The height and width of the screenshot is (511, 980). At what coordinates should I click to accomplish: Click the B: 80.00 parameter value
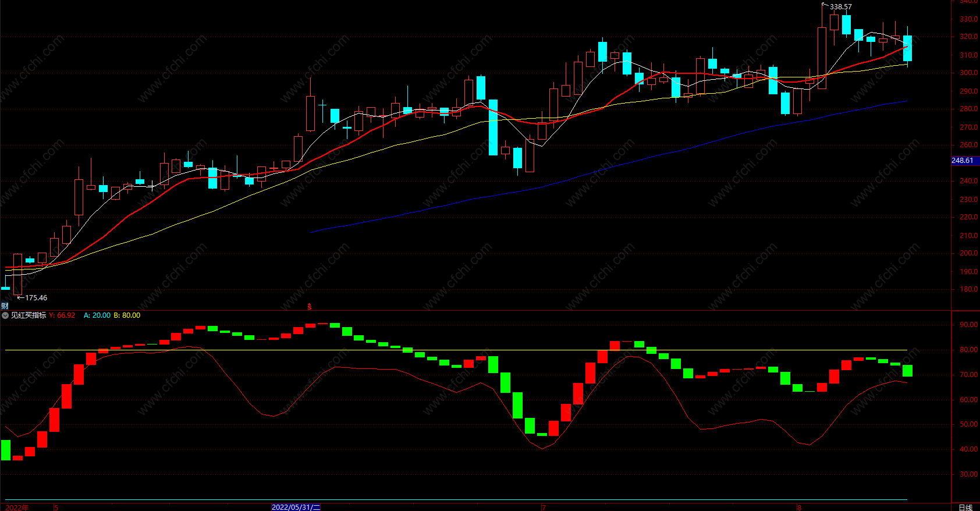[x=127, y=315]
